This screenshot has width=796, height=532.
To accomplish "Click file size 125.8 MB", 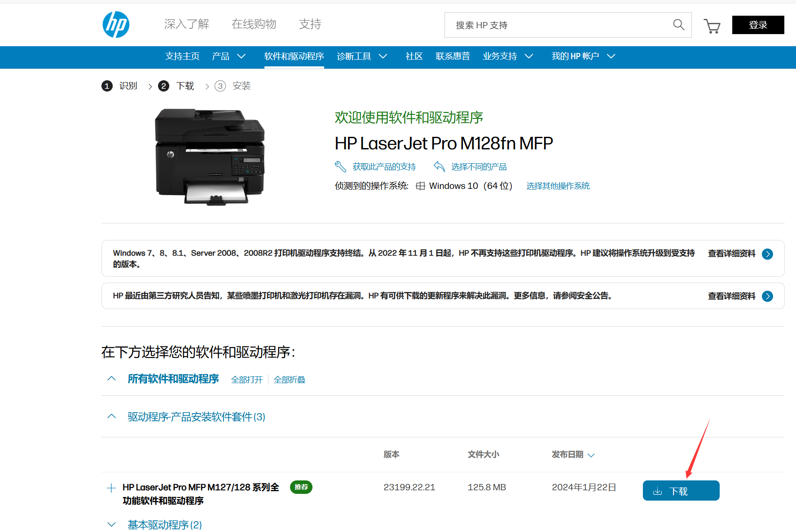I will [x=487, y=487].
